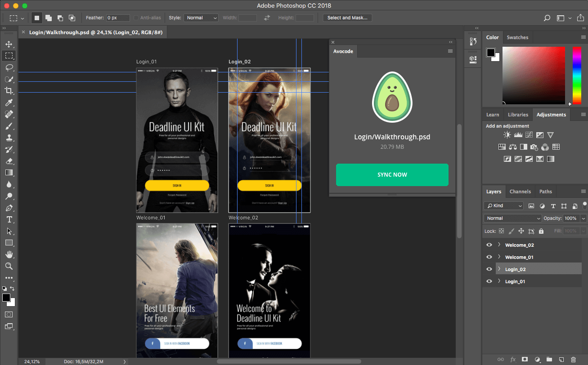Viewport: 588px width, 365px height.
Task: Enable Add to selection mode
Action: pos(49,18)
